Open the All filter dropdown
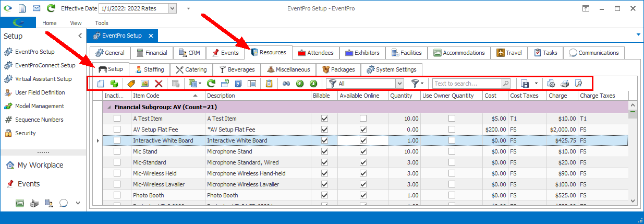The image size is (644, 224). 399,84
